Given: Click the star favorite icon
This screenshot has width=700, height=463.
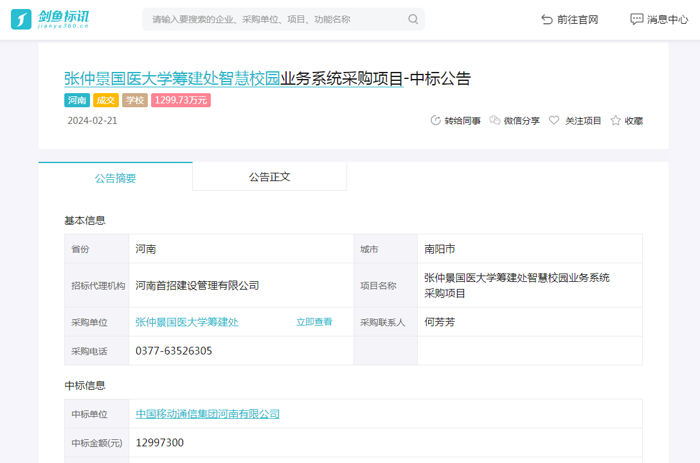Looking at the screenshot, I should point(616,121).
